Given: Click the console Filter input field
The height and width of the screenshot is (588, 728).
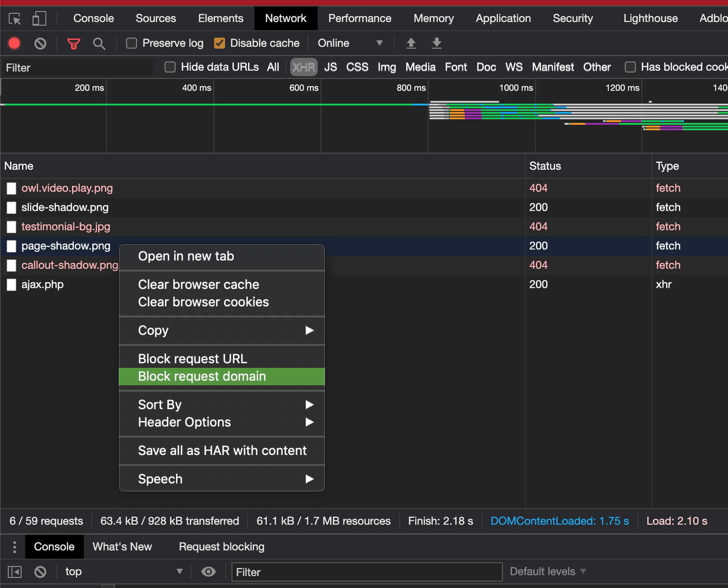Looking at the screenshot, I should pyautogui.click(x=367, y=572).
